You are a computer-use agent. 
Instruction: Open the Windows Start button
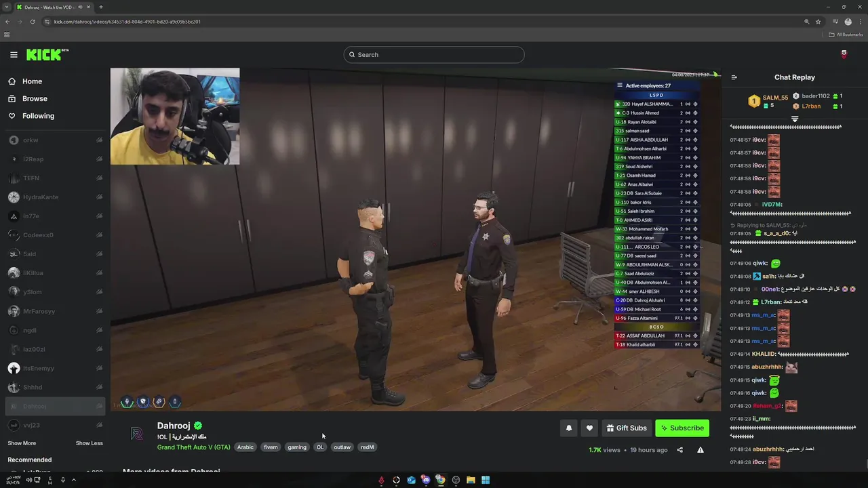coord(486,480)
